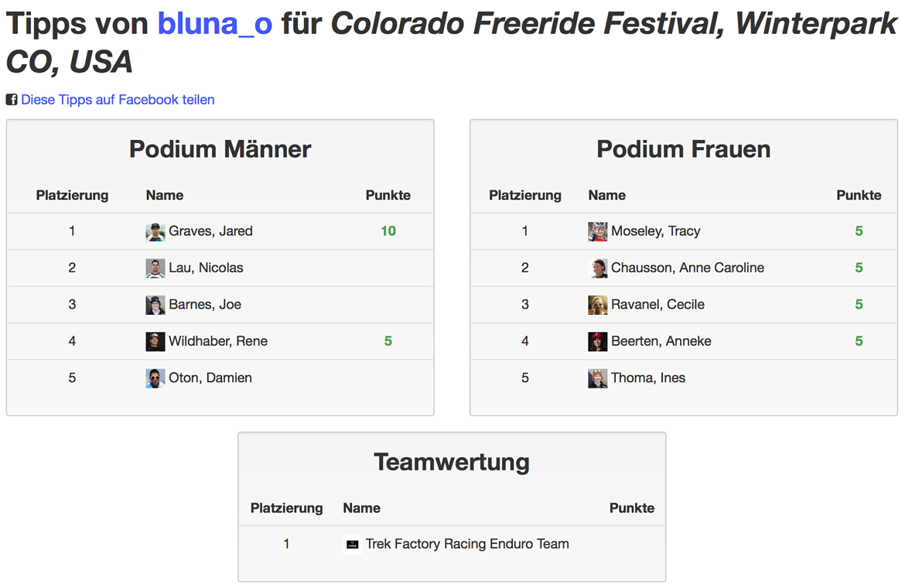
Task: Click the Podium Männer heading
Action: 220,149
